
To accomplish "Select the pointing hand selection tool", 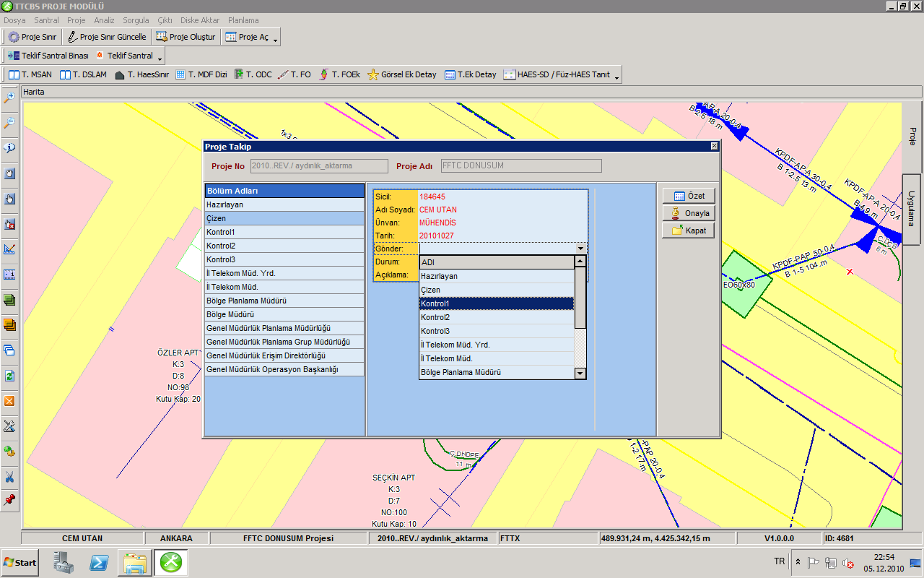I will click(x=9, y=199).
